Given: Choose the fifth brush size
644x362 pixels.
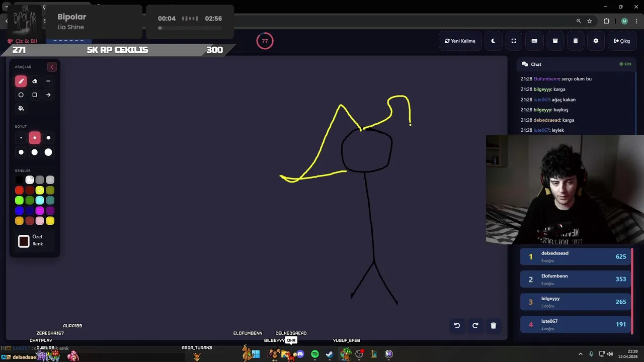Looking at the screenshot, I should pyautogui.click(x=35, y=152).
